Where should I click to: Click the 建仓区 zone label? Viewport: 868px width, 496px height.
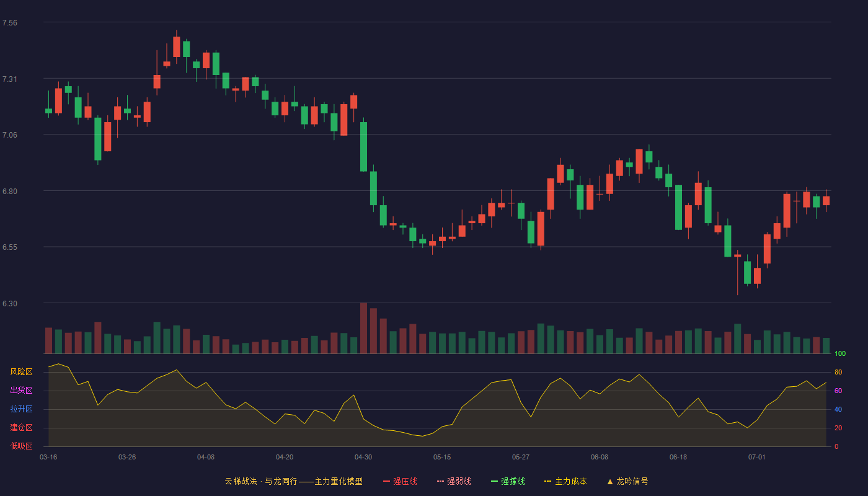click(x=21, y=428)
